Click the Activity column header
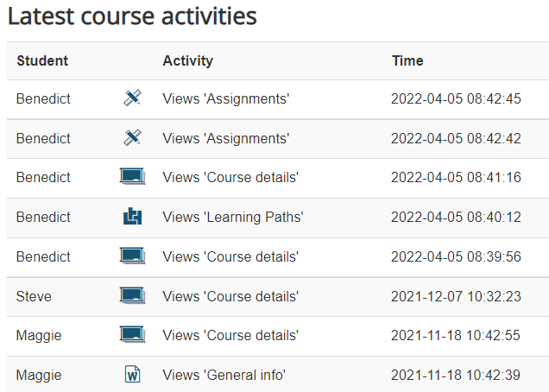Image resolution: width=549 pixels, height=392 pixels. click(187, 61)
